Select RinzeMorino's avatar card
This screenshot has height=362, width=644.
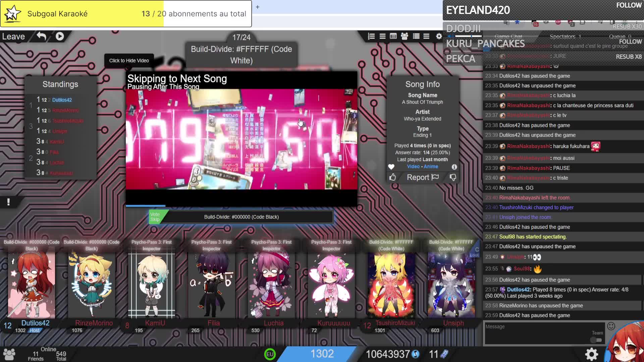tap(92, 285)
